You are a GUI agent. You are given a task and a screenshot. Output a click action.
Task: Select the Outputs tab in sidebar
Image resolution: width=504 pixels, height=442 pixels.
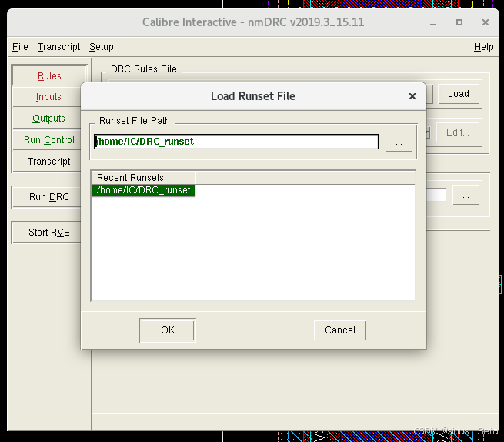[x=47, y=119]
